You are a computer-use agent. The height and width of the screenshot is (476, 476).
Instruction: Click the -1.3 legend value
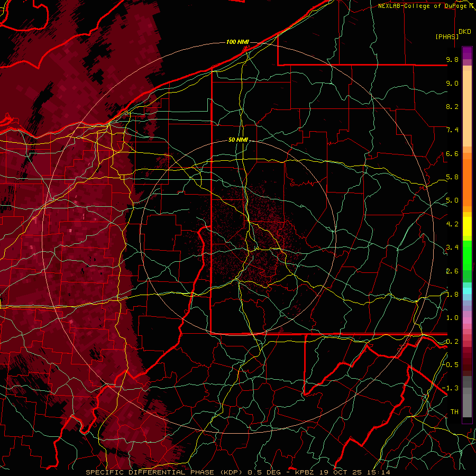450,388
